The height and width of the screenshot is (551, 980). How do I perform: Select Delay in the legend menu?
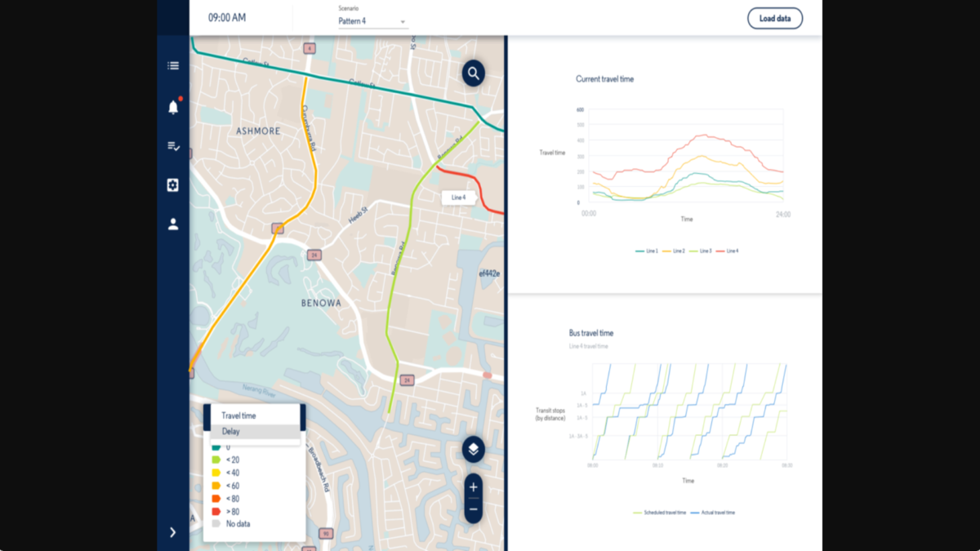point(256,432)
